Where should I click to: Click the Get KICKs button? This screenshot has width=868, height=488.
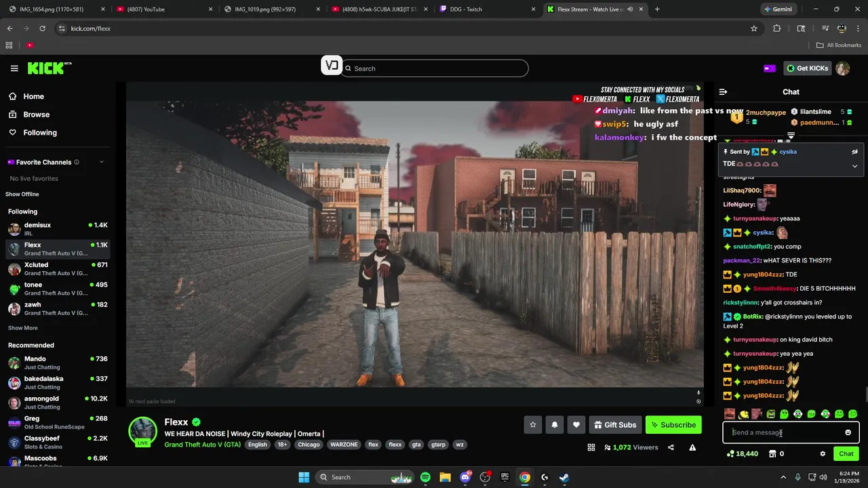coord(807,68)
